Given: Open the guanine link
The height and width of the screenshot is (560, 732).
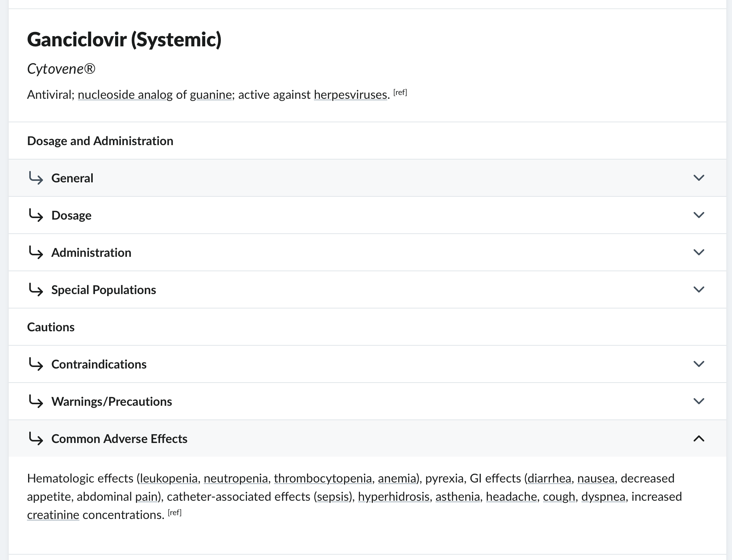Looking at the screenshot, I should tap(211, 95).
